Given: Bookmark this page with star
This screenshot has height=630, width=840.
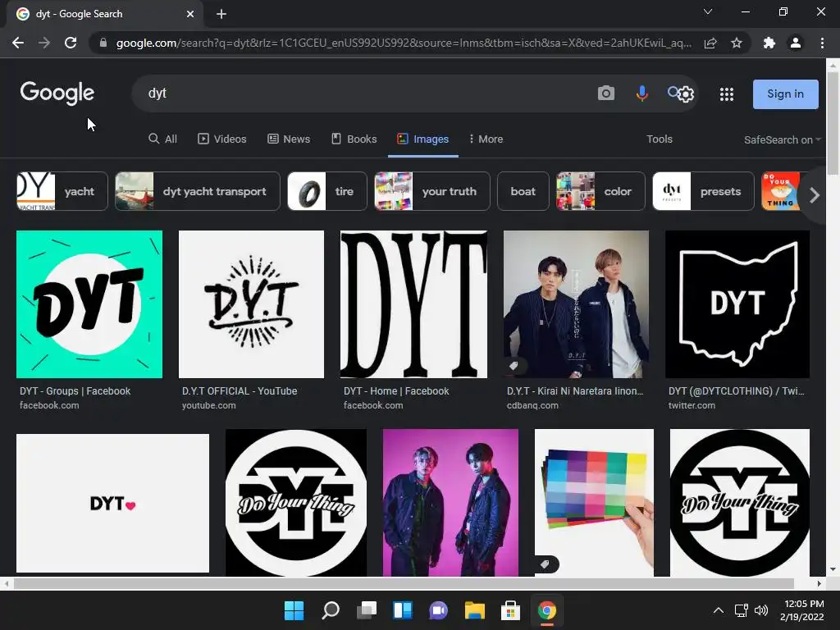Looking at the screenshot, I should pyautogui.click(x=737, y=43).
